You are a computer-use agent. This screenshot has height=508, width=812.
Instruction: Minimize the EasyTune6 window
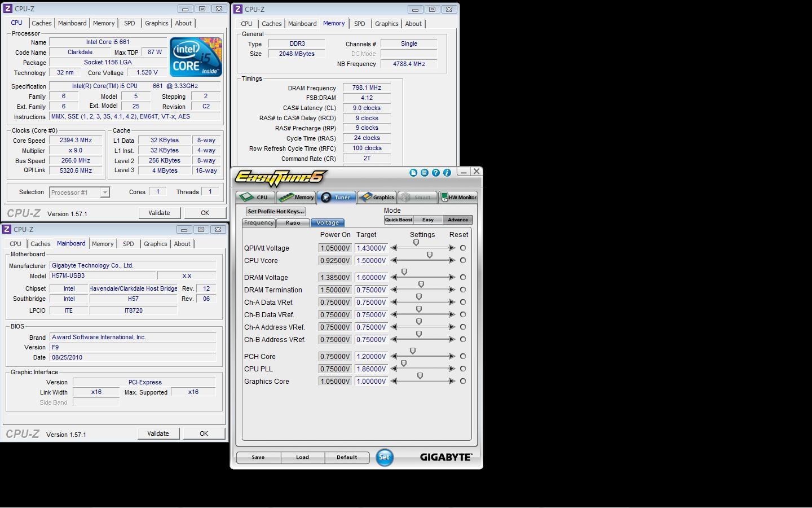coord(464,172)
